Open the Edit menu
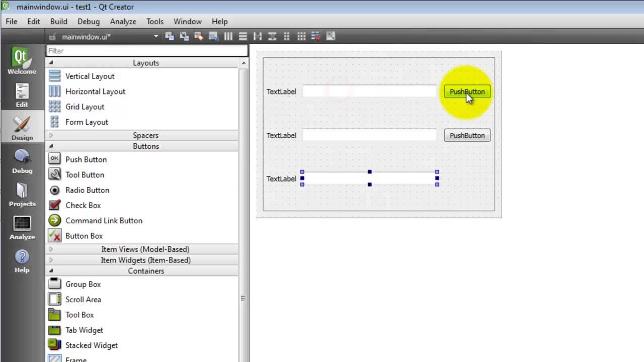The height and width of the screenshot is (362, 644). tap(34, 22)
